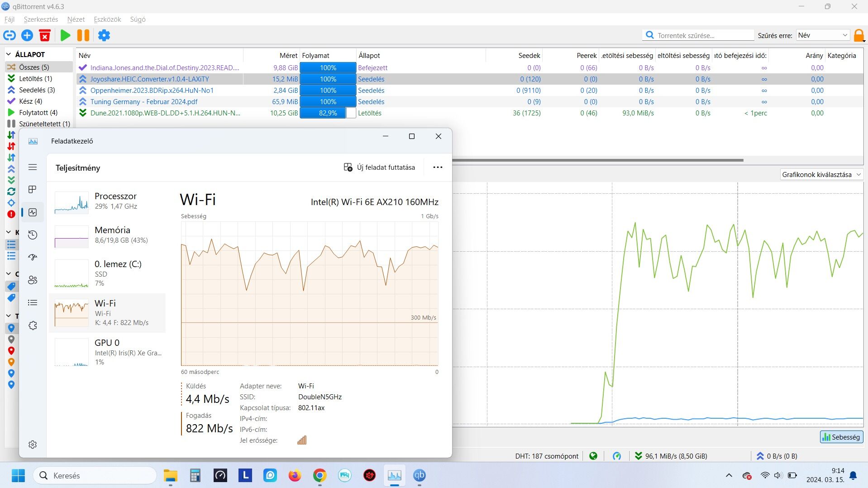Viewport: 868px width, 488px height.
Task: Select Összes (5) status filter
Action: [39, 67]
